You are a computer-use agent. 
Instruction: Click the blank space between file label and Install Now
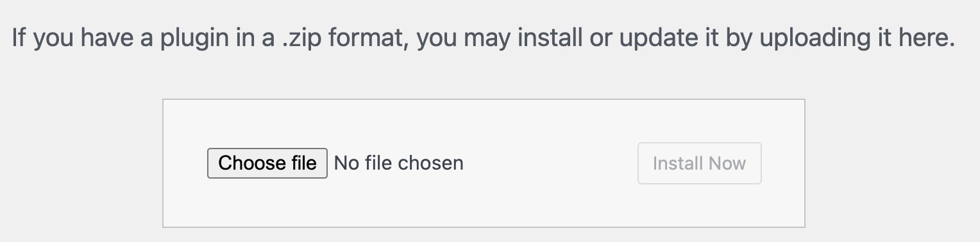click(x=550, y=163)
